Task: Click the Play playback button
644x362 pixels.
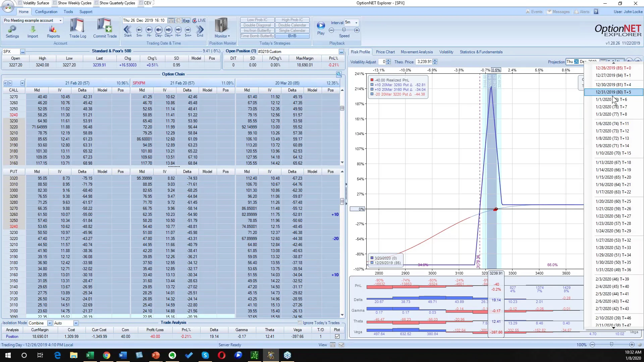Action: (321, 25)
